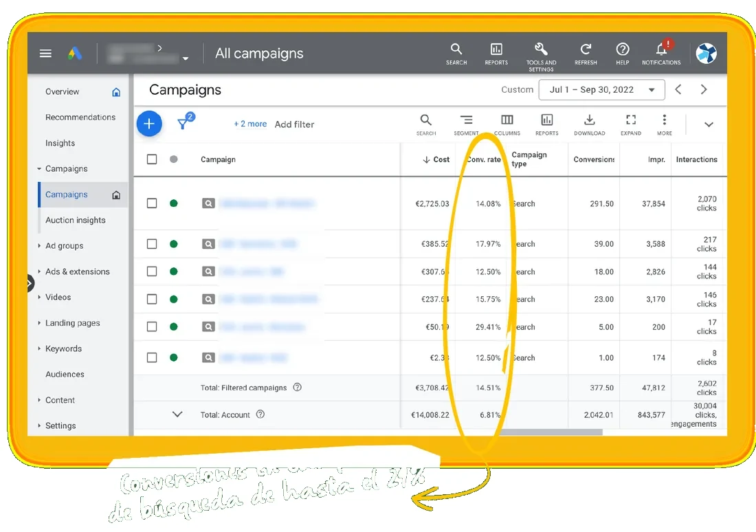The width and height of the screenshot is (756, 532).
Task: Create a new campaign with plus button
Action: (x=149, y=124)
